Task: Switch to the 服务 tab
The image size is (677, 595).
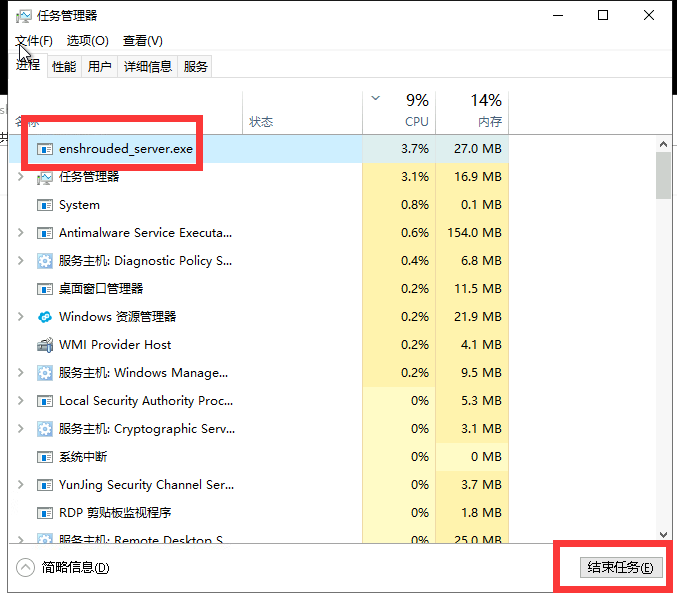Action: [x=195, y=66]
